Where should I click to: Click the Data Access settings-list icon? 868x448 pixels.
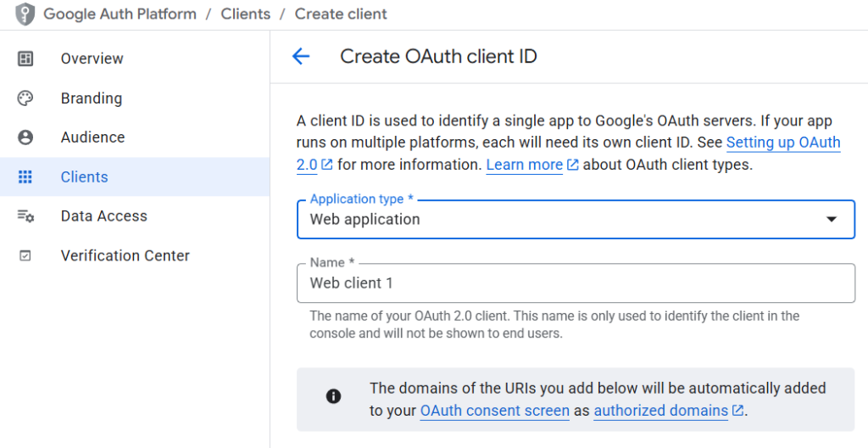coord(25,216)
